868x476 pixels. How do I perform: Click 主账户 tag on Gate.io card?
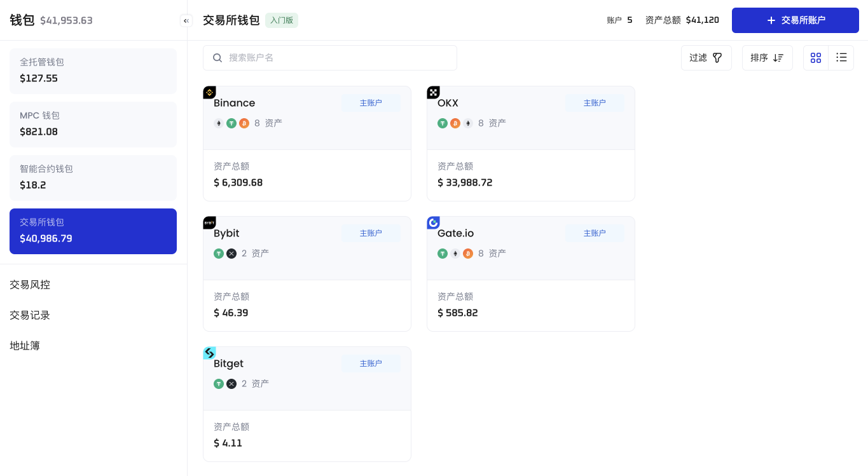595,233
